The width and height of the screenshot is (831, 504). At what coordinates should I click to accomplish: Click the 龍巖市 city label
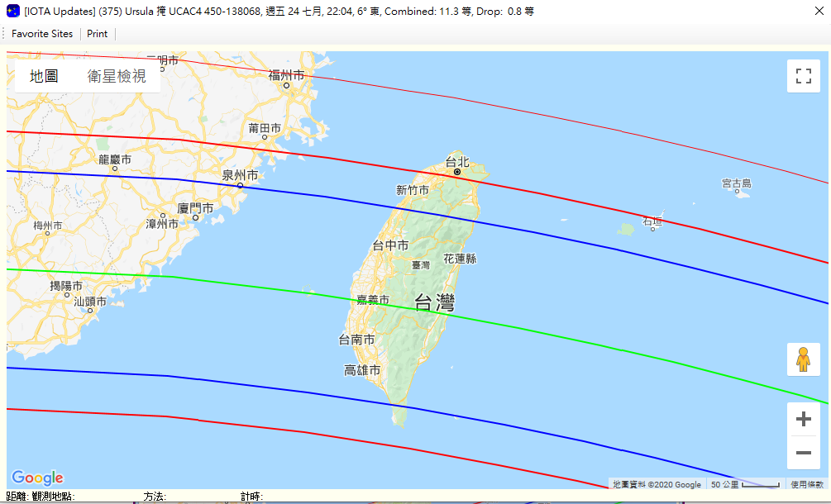pos(115,159)
